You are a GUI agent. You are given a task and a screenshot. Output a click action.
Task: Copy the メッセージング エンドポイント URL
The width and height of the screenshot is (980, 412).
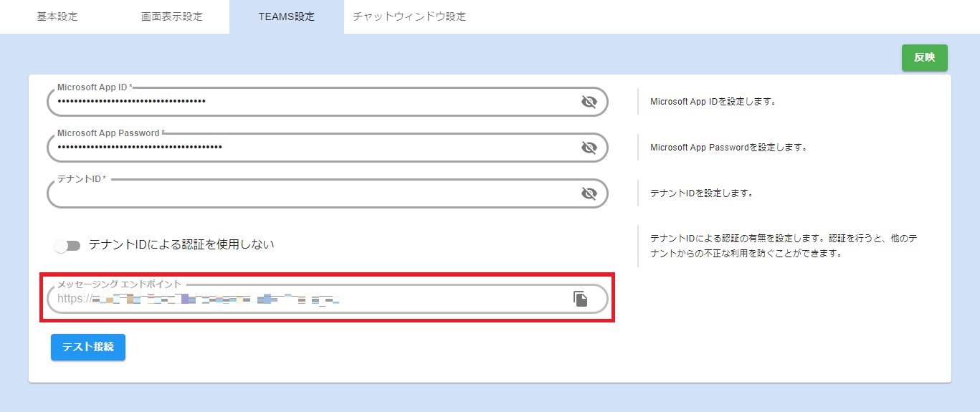point(581,299)
